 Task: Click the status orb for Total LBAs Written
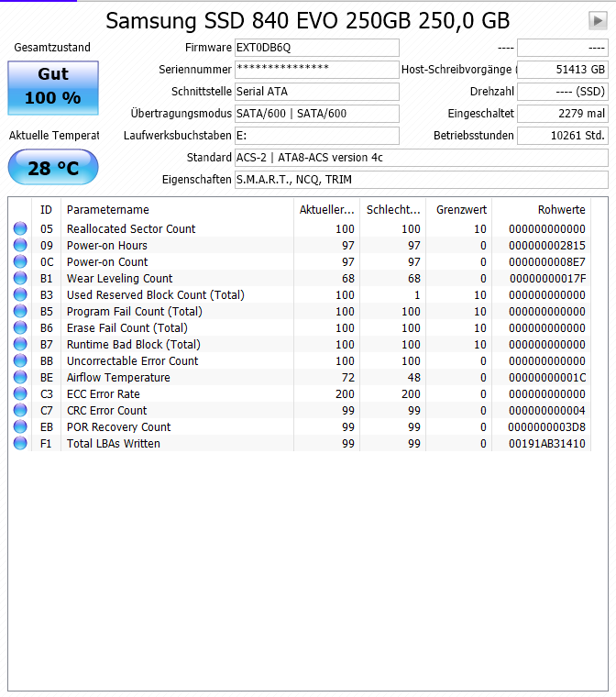20,443
